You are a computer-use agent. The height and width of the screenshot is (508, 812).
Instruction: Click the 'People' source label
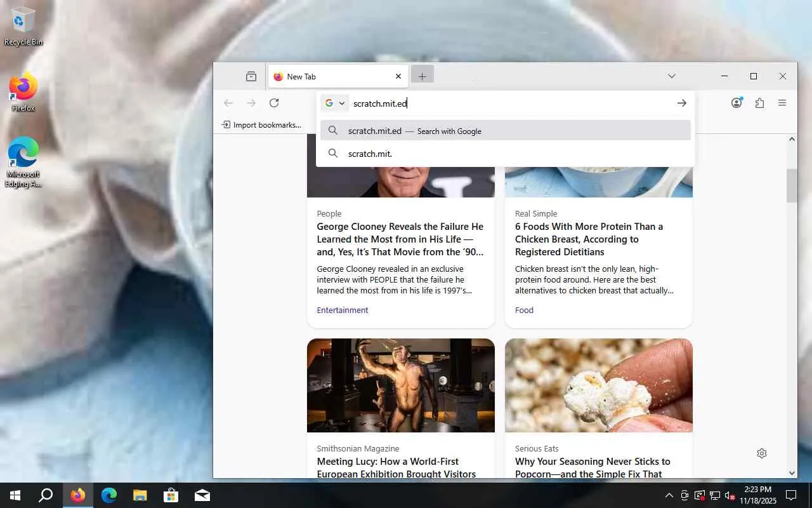329,214
